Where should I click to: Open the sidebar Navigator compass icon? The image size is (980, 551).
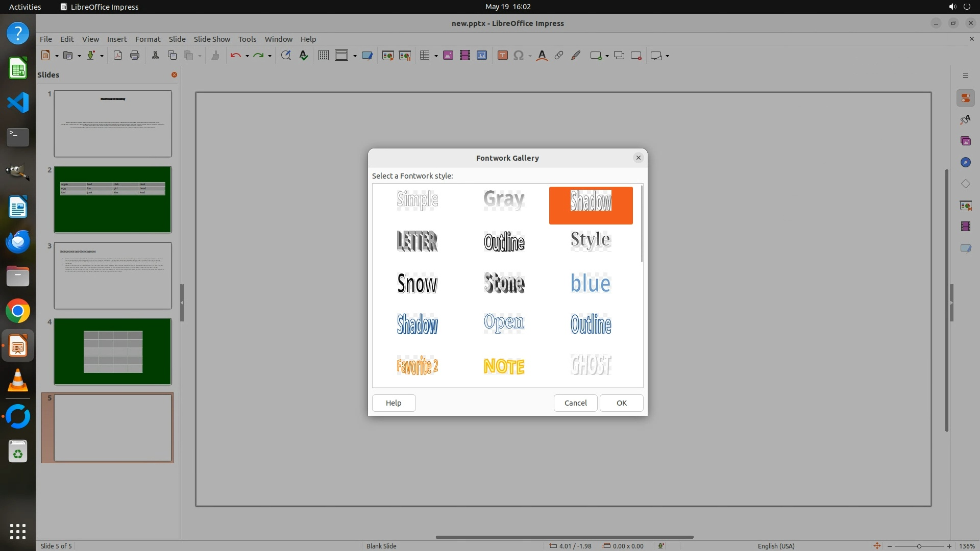[965, 162]
